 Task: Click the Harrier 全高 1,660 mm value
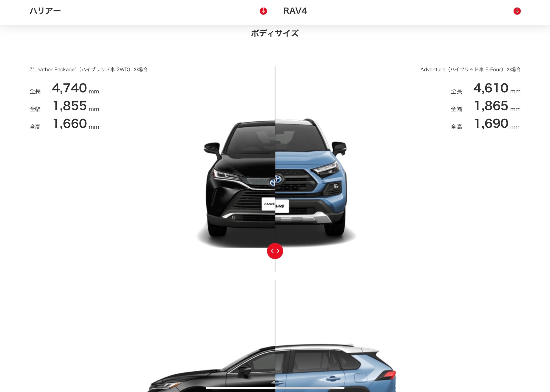click(x=76, y=124)
